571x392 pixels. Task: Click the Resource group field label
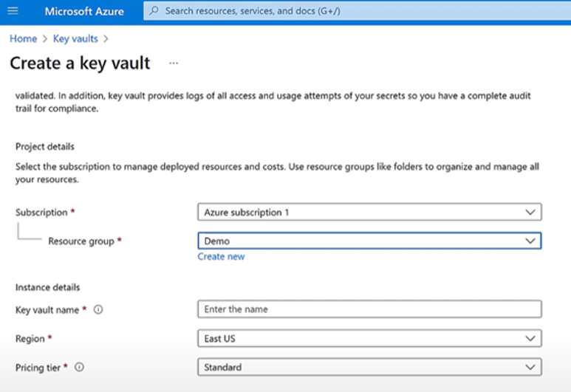(81, 241)
